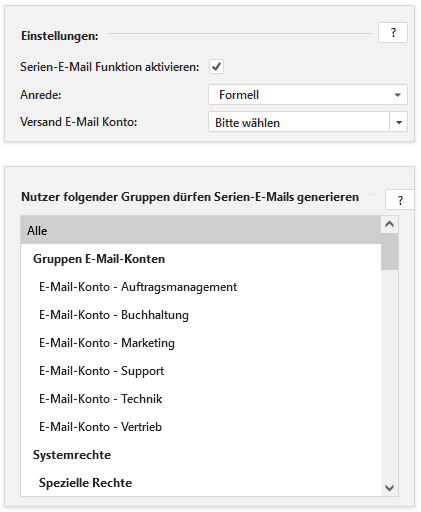Open help for the Nutzer groups section

(x=400, y=200)
